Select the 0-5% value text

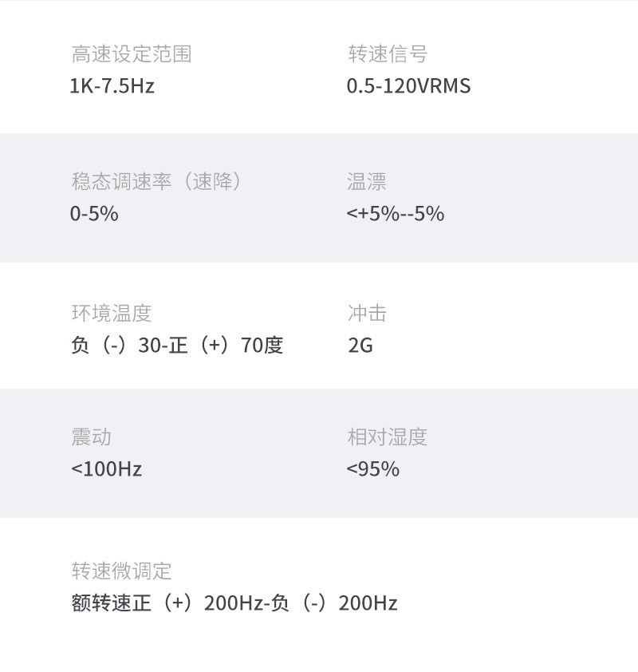tap(94, 214)
